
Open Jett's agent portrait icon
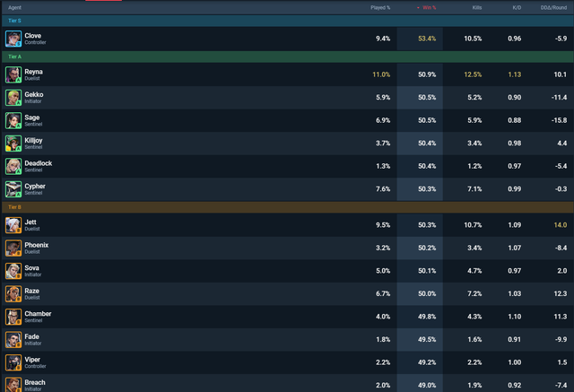[13, 225]
